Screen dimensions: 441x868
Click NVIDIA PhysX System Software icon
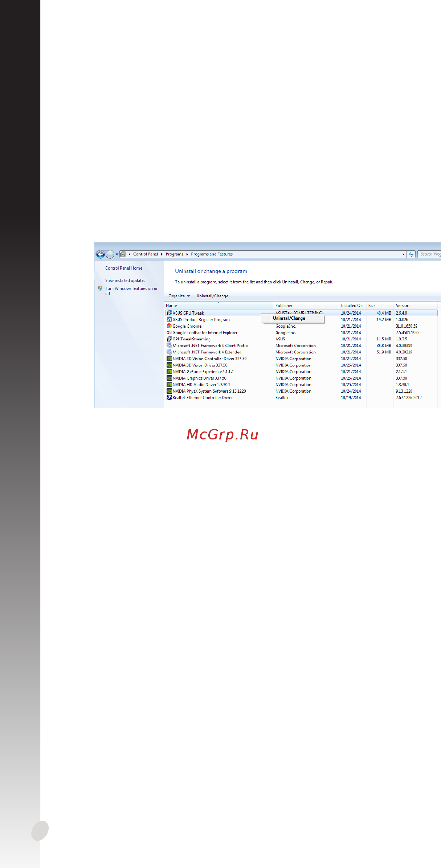(x=169, y=391)
